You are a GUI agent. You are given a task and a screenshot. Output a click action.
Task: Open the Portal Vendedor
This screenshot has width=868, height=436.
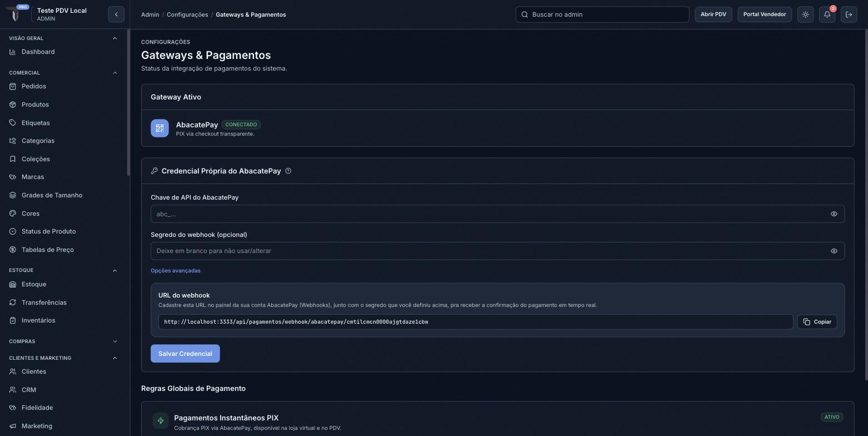click(x=765, y=14)
